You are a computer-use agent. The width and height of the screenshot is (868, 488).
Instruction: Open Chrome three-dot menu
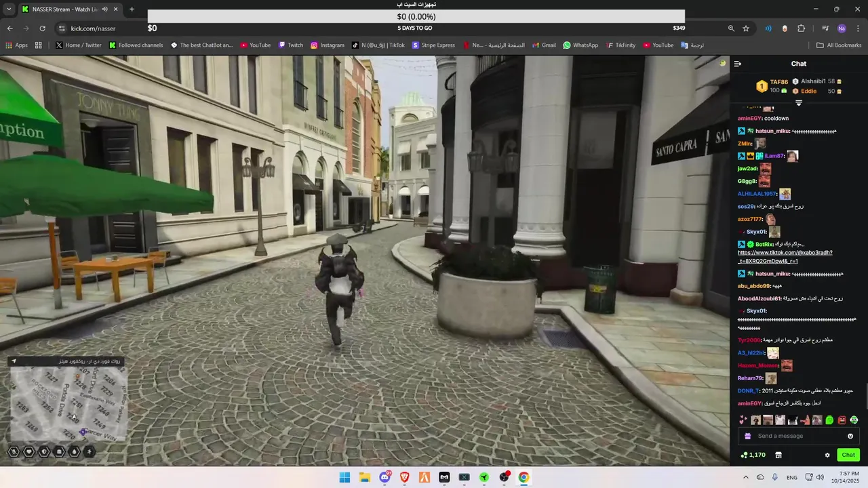[x=858, y=28]
